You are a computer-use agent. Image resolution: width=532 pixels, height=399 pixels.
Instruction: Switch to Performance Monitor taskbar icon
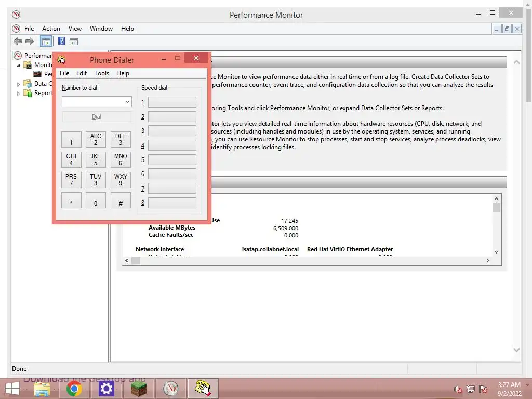tap(170, 389)
